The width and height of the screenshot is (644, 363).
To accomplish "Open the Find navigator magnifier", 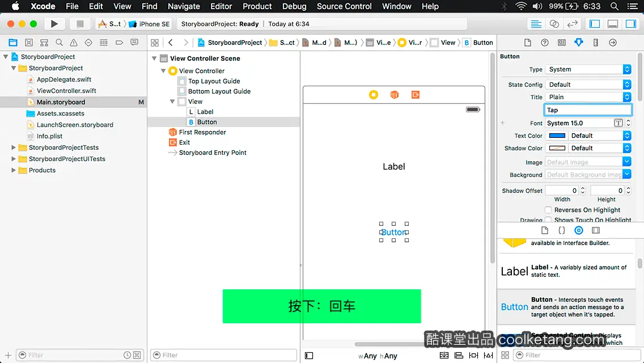I will (x=59, y=43).
